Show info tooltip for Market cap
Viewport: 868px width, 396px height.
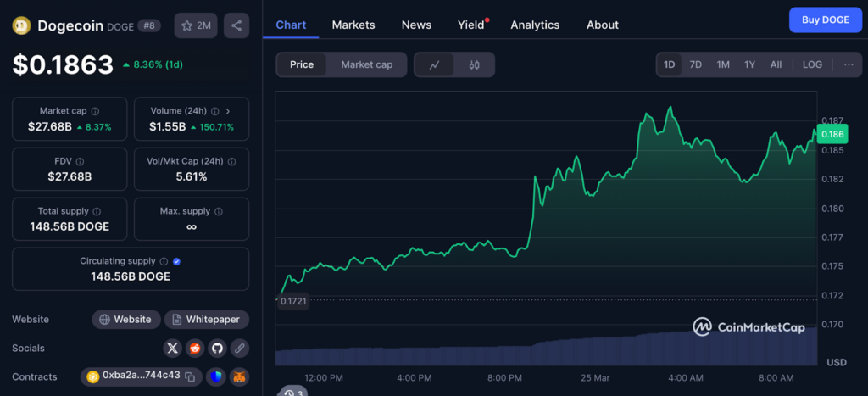click(95, 111)
